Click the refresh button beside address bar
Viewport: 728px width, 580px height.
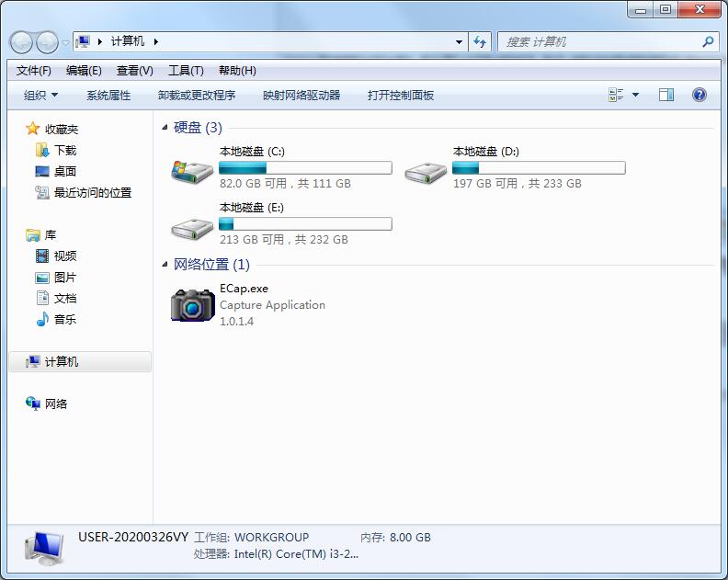tap(480, 41)
